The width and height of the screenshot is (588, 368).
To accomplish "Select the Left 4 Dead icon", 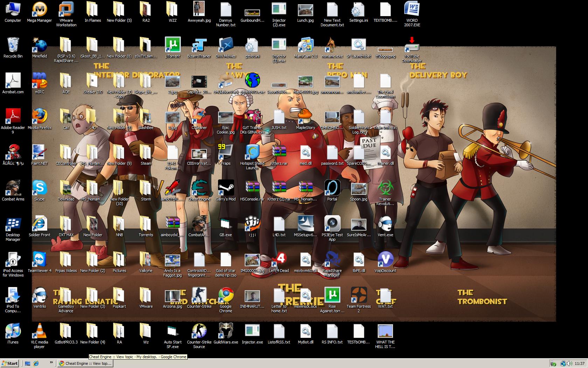I will tap(279, 263).
